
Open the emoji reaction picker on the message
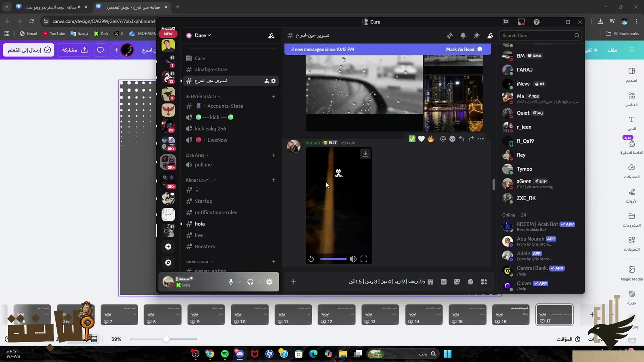452,139
